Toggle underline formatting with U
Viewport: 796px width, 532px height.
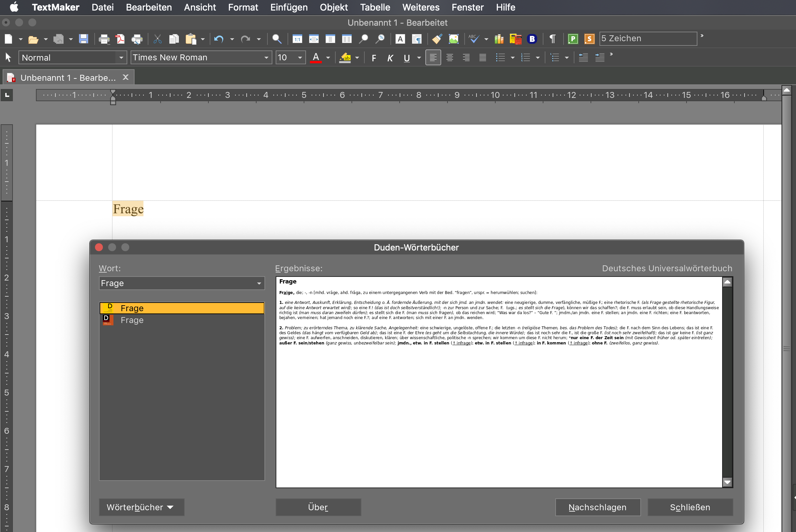tap(407, 58)
